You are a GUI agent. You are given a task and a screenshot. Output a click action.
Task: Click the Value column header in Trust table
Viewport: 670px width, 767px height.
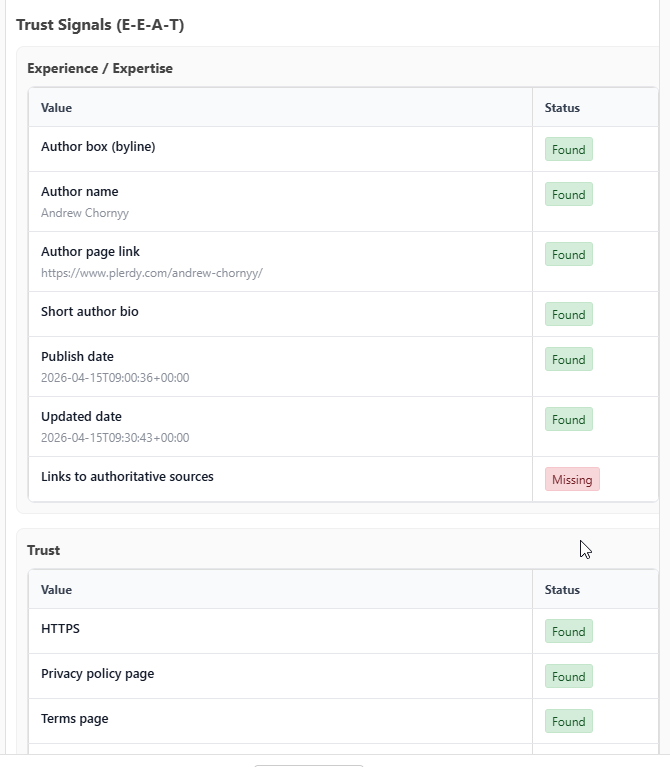56,590
